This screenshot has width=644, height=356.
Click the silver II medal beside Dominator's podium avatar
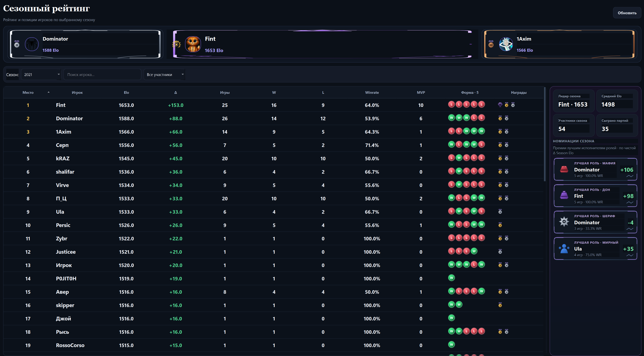[17, 44]
